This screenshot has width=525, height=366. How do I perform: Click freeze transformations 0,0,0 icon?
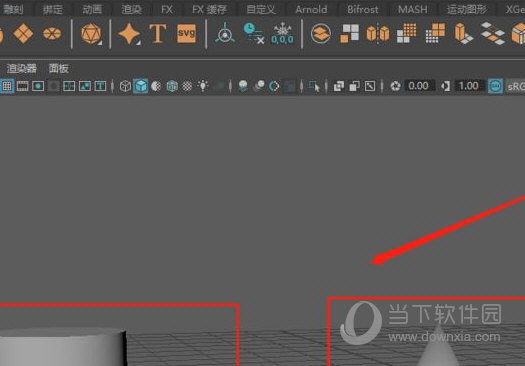[283, 33]
